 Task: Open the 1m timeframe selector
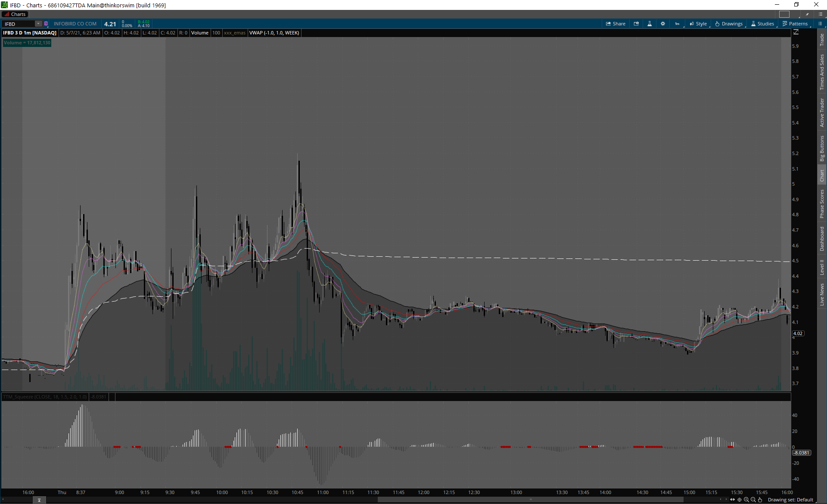(677, 24)
